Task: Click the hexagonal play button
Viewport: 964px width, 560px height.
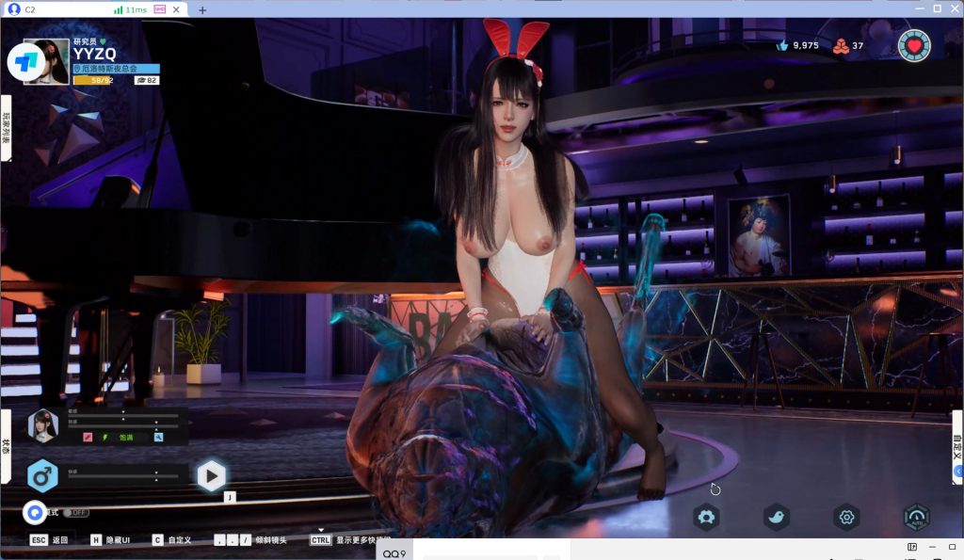Action: (211, 476)
